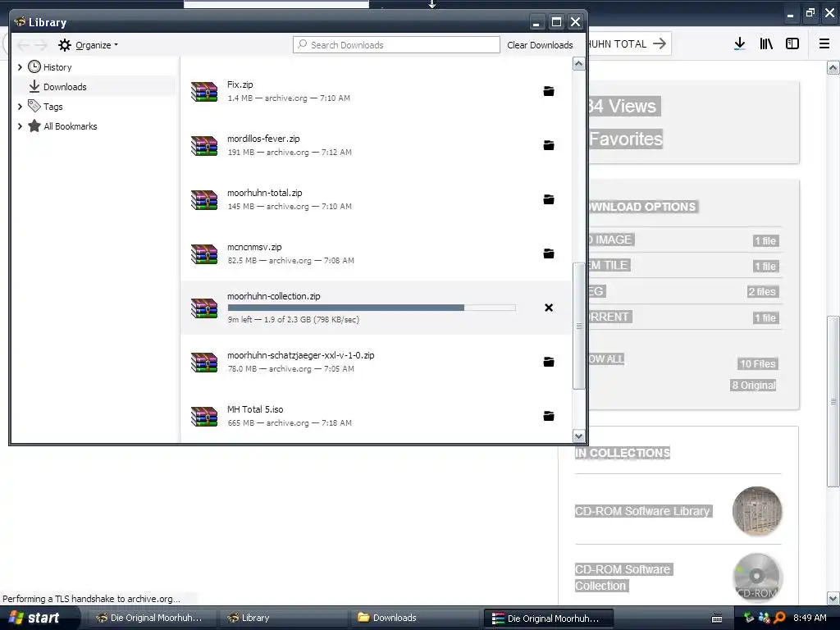Screen dimensions: 840x630
Task: Click the Library back arrow
Action: click(x=24, y=45)
